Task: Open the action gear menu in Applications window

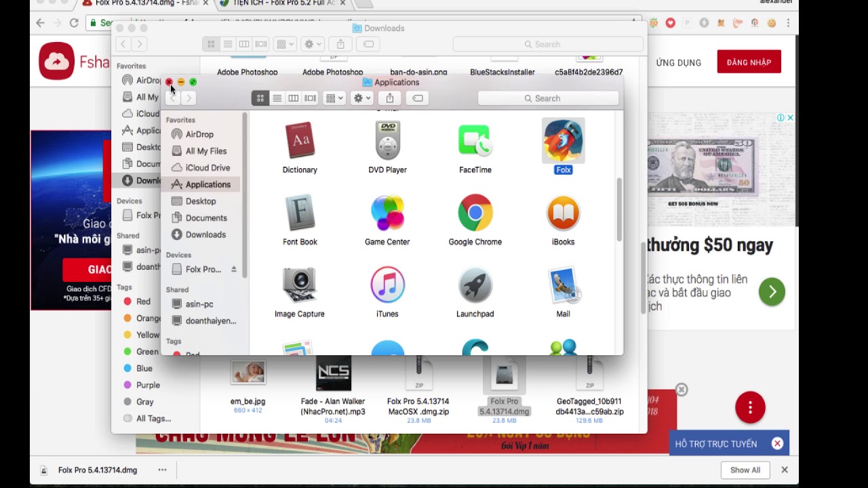Action: (x=362, y=98)
